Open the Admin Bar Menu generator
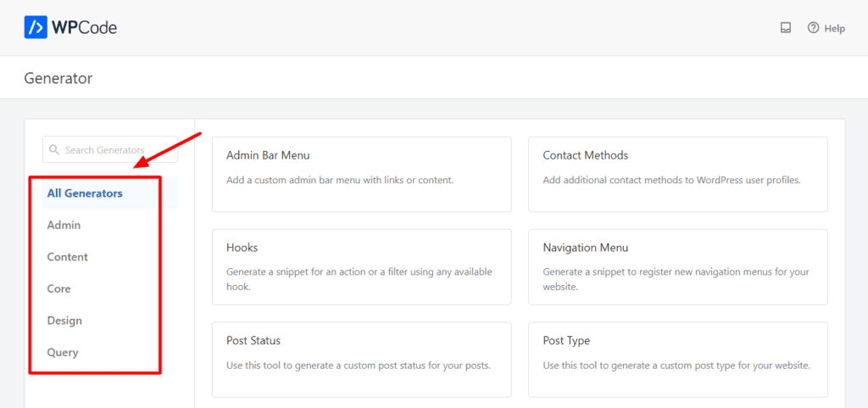This screenshot has height=408, width=868. [361, 174]
